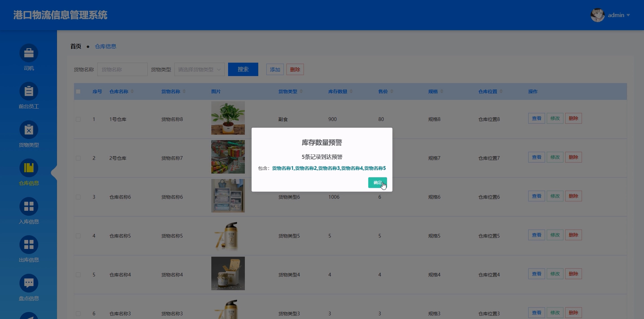Viewport: 644px width, 319px height.
Task: Sort by 库存数量 column arrows
Action: tap(351, 92)
